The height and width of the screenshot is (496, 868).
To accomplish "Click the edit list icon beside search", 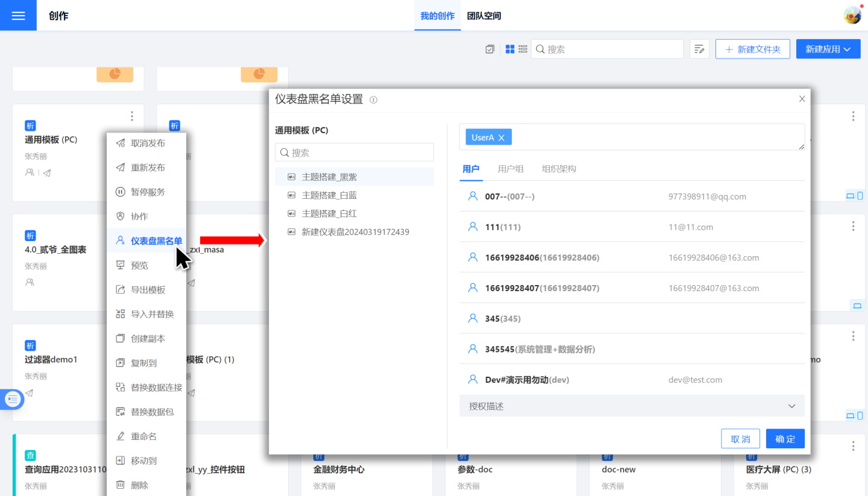I will [699, 49].
